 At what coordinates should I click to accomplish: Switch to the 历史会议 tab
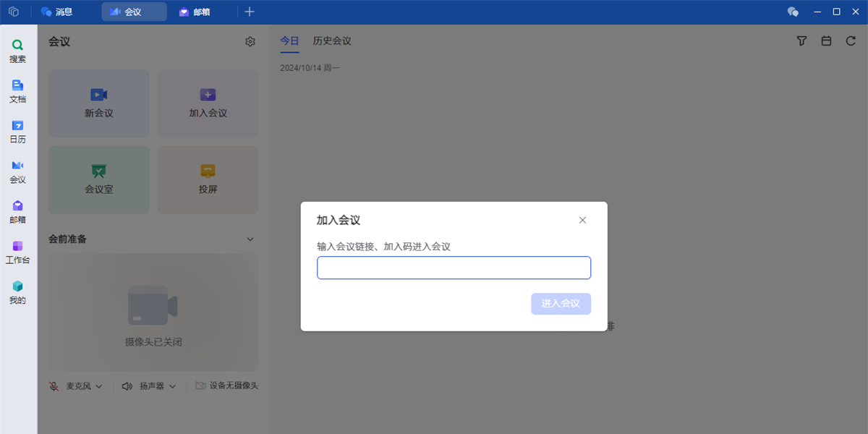pyautogui.click(x=332, y=41)
